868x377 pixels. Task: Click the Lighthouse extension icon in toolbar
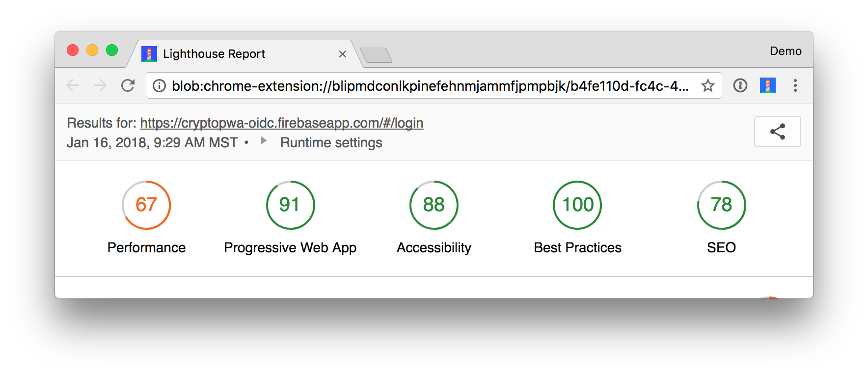(x=767, y=86)
